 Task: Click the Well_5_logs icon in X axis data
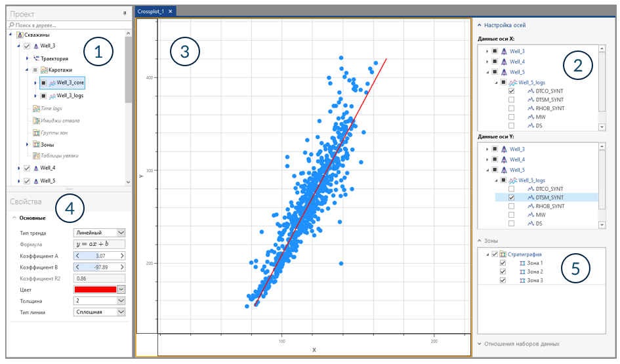(513, 83)
